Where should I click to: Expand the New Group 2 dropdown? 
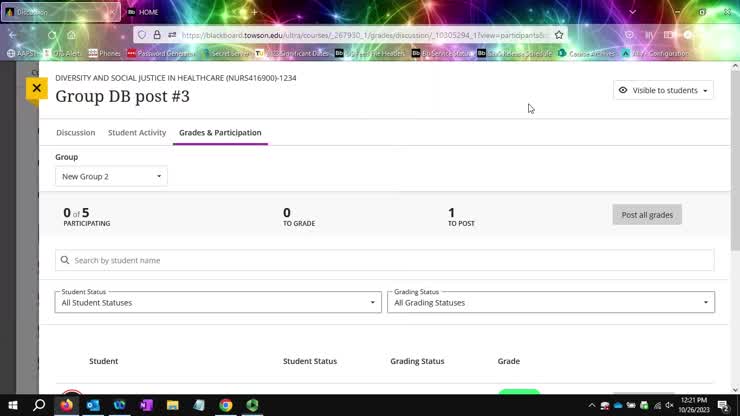click(111, 176)
